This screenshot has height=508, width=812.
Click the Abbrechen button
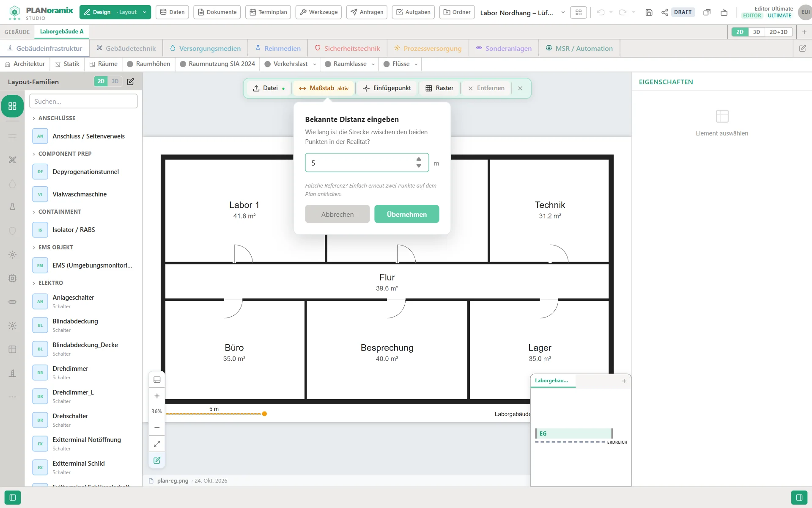(x=337, y=214)
